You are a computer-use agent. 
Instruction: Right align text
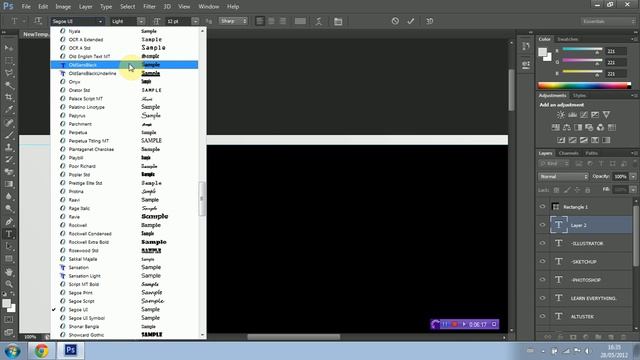(283, 21)
